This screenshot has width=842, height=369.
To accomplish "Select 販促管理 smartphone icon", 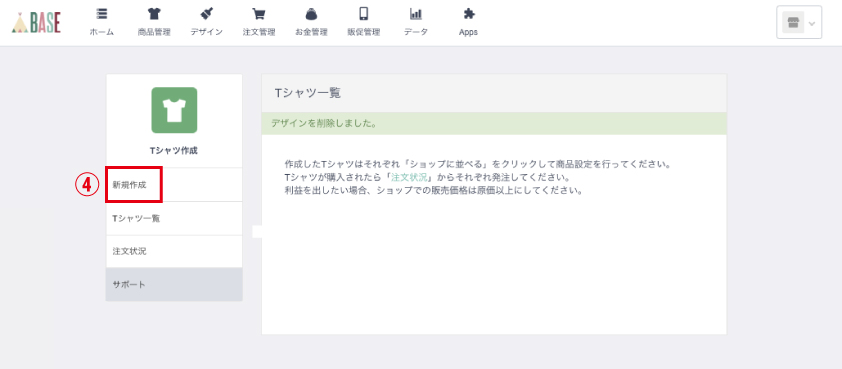I will tap(364, 15).
